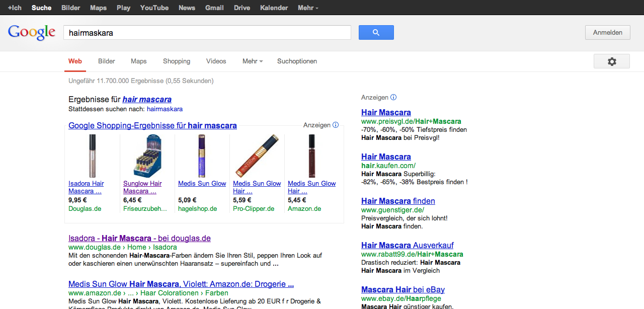Viewport: 644px width, 309px height.
Task: Switch to the Shopping results tab
Action: point(177,61)
